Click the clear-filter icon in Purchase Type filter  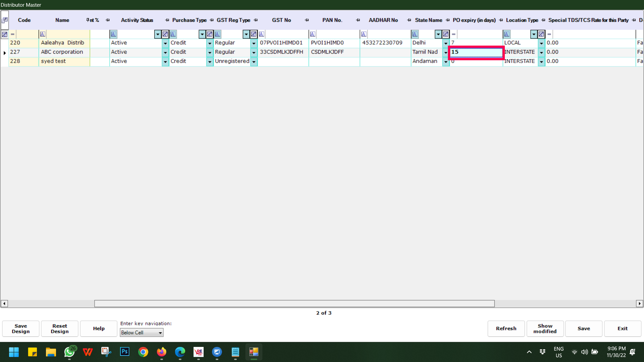[209, 34]
